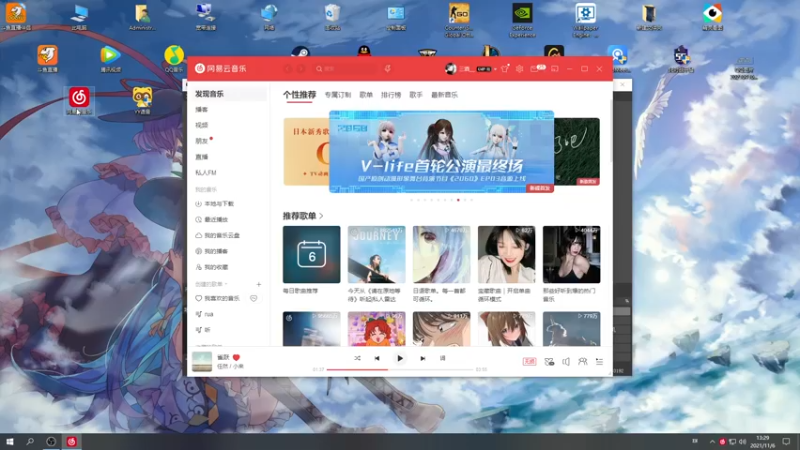This screenshot has height=450, width=800.
Task: Open the play queue list icon
Action: (599, 362)
